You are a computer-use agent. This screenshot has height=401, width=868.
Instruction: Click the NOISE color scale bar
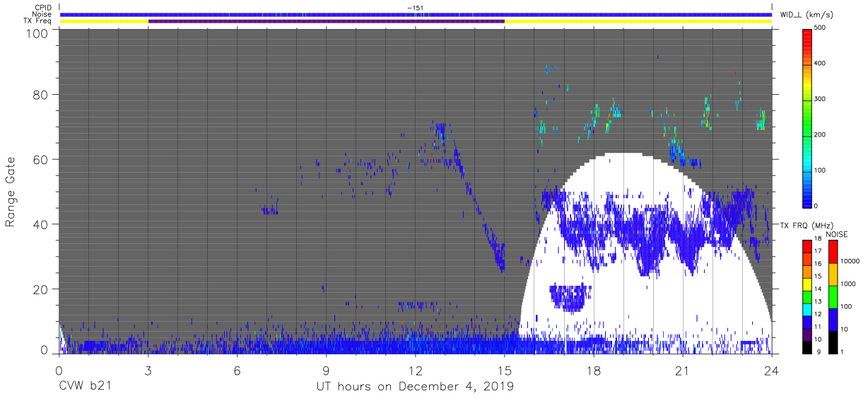click(833, 296)
